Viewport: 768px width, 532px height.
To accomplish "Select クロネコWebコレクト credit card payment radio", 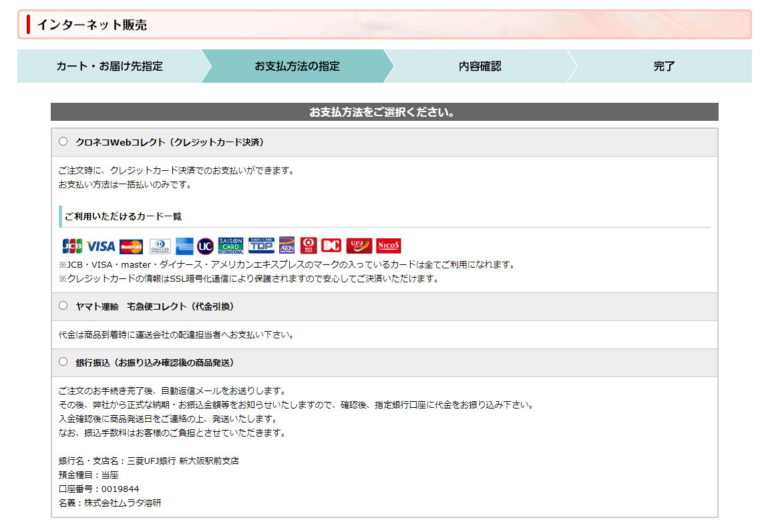I will pyautogui.click(x=63, y=142).
